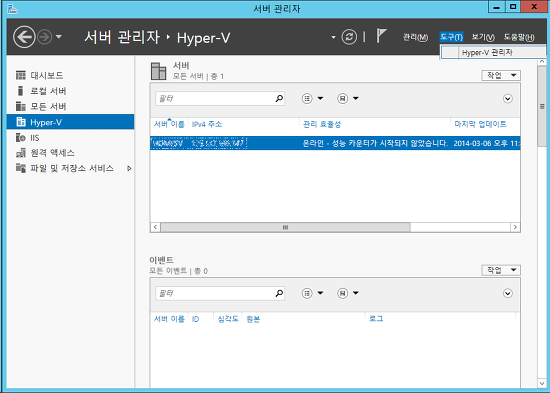Open 작업 dropdown in 이벤트 section
This screenshot has width=550, height=393.
point(501,270)
